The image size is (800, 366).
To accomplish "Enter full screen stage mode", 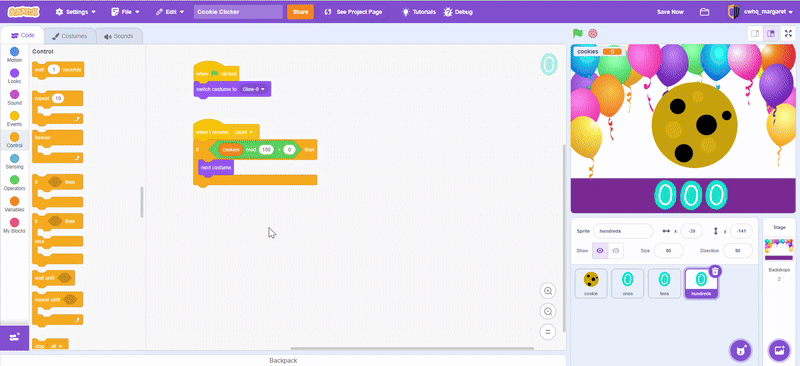I will (788, 33).
